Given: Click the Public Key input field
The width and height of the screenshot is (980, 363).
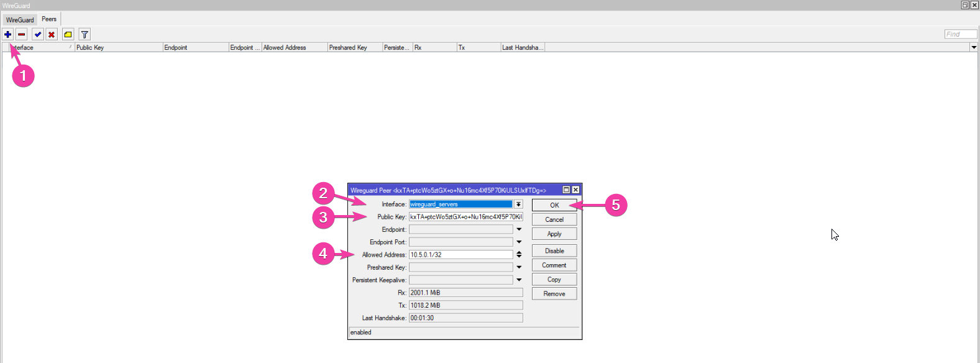Looking at the screenshot, I should pyautogui.click(x=465, y=217).
